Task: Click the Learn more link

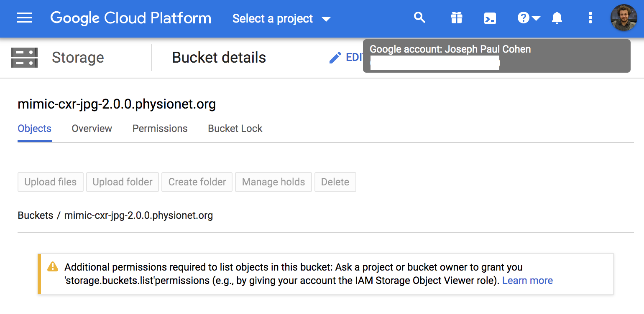Action: click(x=527, y=280)
